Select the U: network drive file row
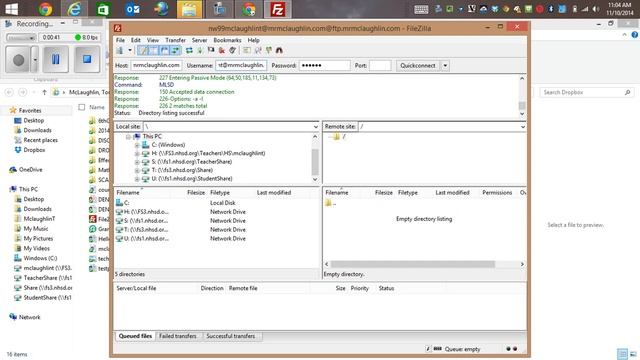The image size is (640, 360). [x=217, y=239]
